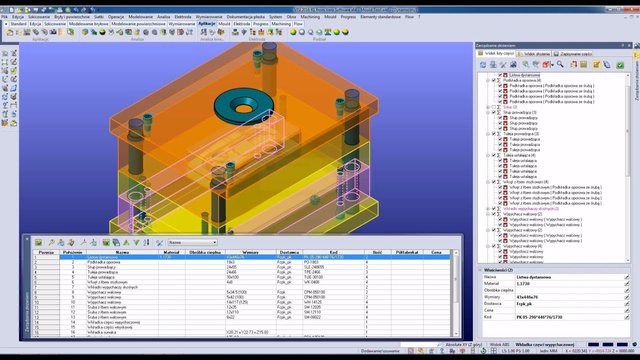Collapse the Wkręt z łbem stożkowym (4) group
The width and height of the screenshot is (640, 360).
[x=488, y=182]
